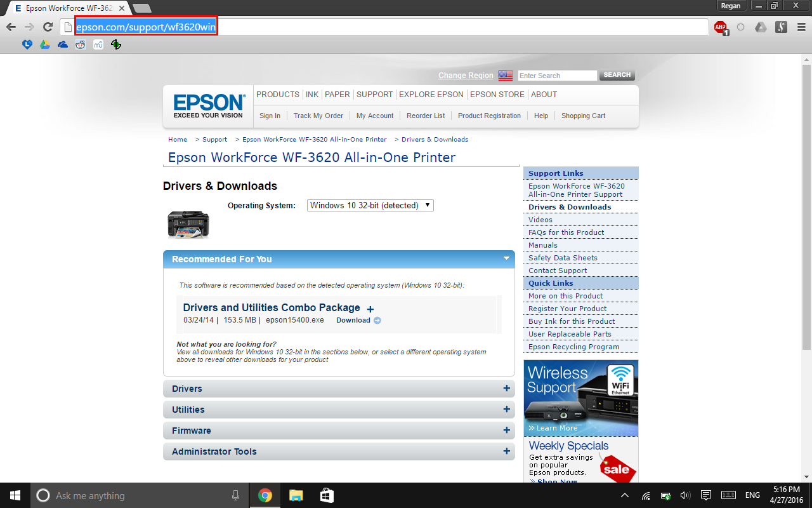
Task: Click the Home breadcrumb link
Action: coord(178,139)
